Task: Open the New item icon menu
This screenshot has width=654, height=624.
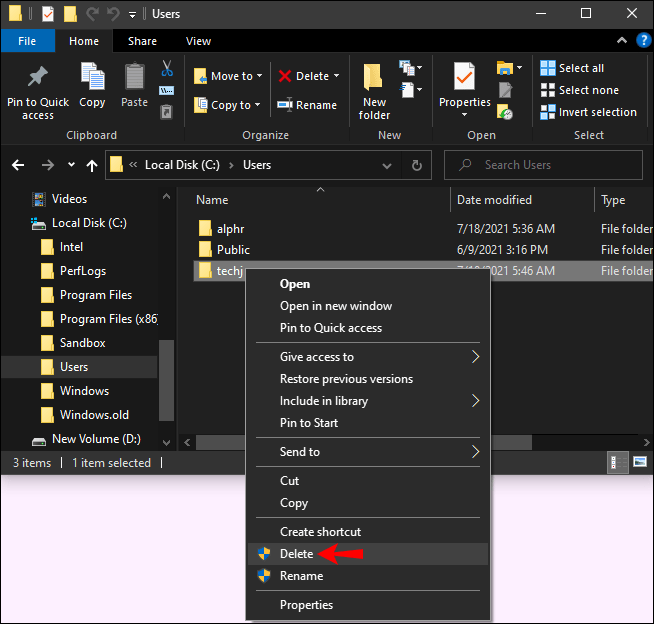Action: click(410, 68)
